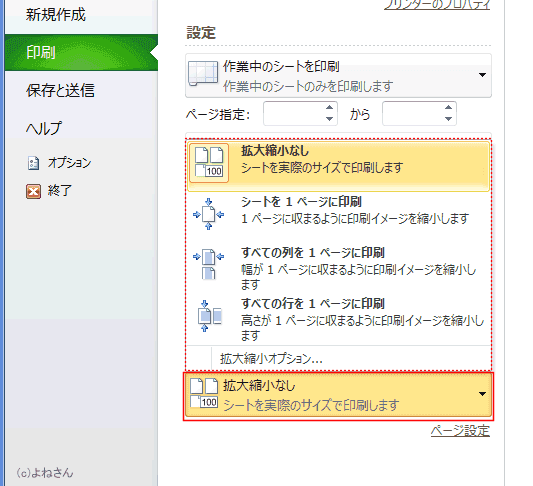The image size is (533, 486).
Task: Choose 拡大縮小オプション... entry
Action: [x=271, y=359]
